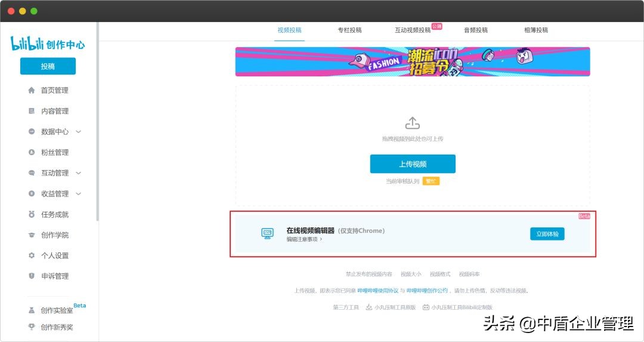The width and height of the screenshot is (644, 342).
Task: Click the graduation cap icon beside 创作学院
Action: pyautogui.click(x=32, y=235)
